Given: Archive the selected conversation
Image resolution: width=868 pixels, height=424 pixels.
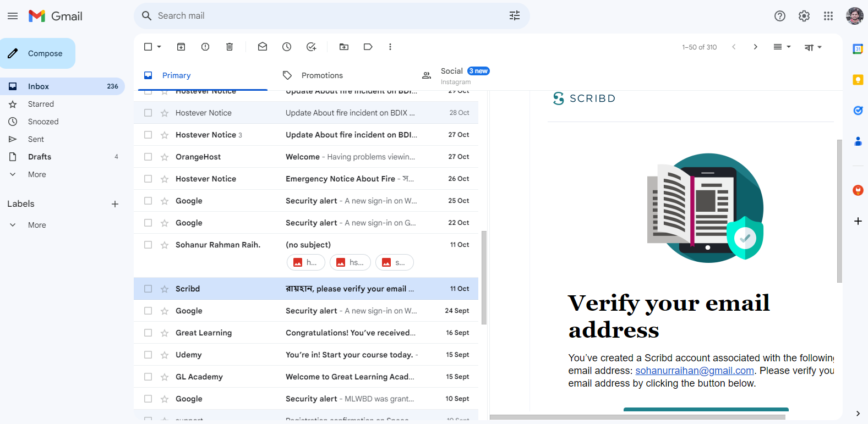Looking at the screenshot, I should click(x=181, y=47).
